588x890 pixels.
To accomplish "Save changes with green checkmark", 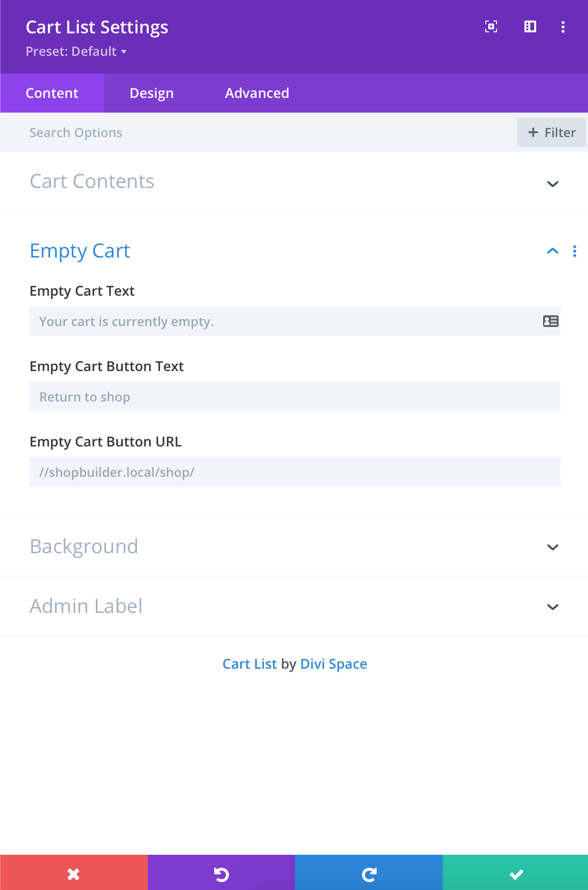I will pos(516,873).
